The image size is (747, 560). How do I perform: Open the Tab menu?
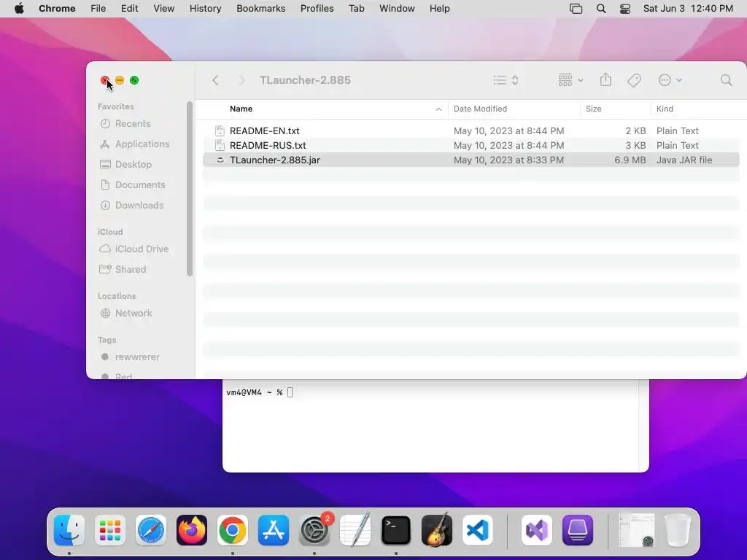coord(356,9)
